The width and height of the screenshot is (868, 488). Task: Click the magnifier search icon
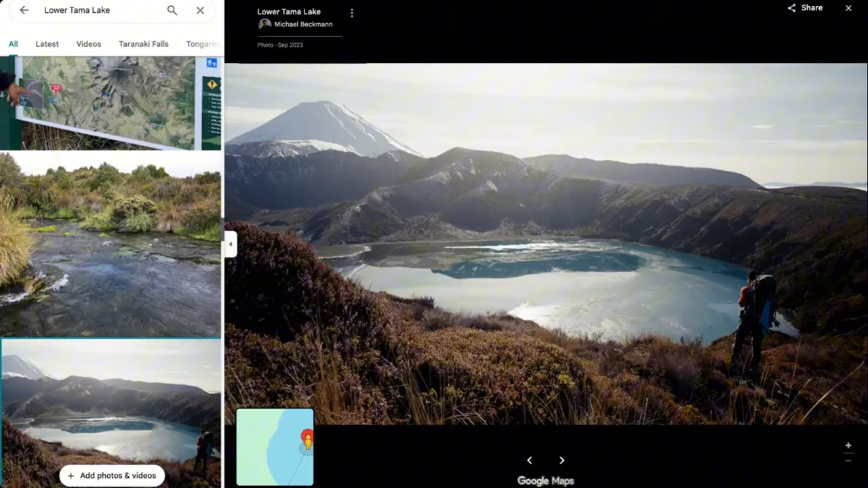pos(172,10)
